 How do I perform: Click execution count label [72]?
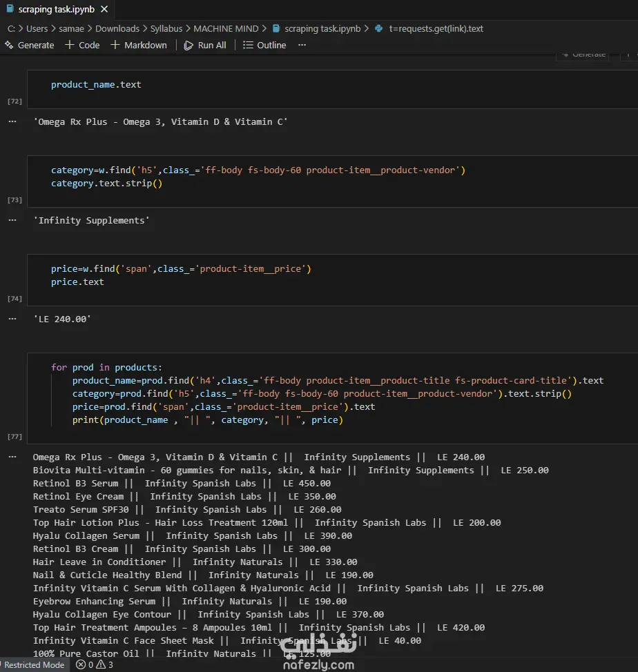point(14,101)
